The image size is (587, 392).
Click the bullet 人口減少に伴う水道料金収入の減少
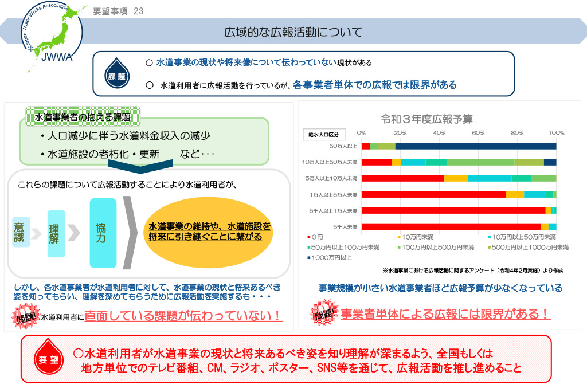click(126, 135)
